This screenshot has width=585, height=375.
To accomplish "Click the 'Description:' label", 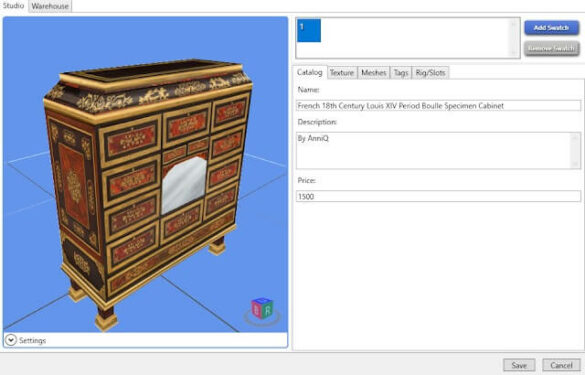I will coord(317,122).
